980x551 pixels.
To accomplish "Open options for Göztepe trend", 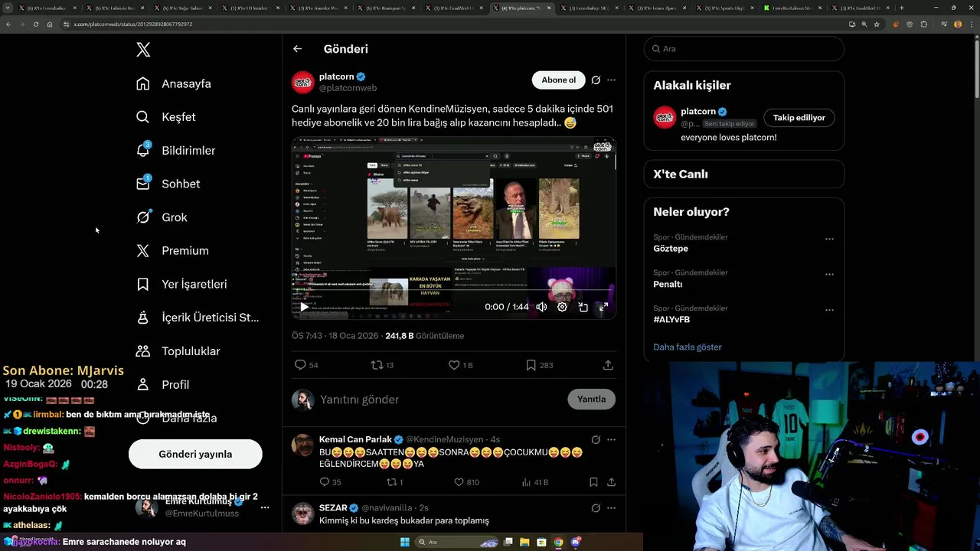I will [x=829, y=239].
